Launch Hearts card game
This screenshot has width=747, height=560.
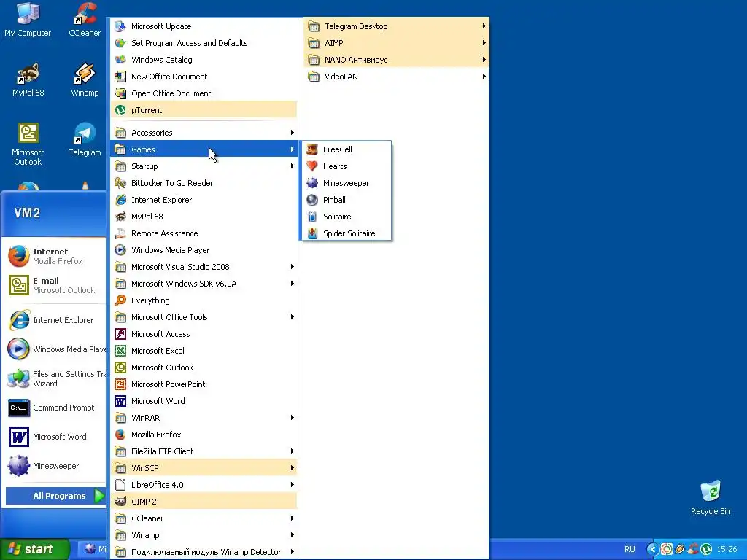tap(347, 166)
